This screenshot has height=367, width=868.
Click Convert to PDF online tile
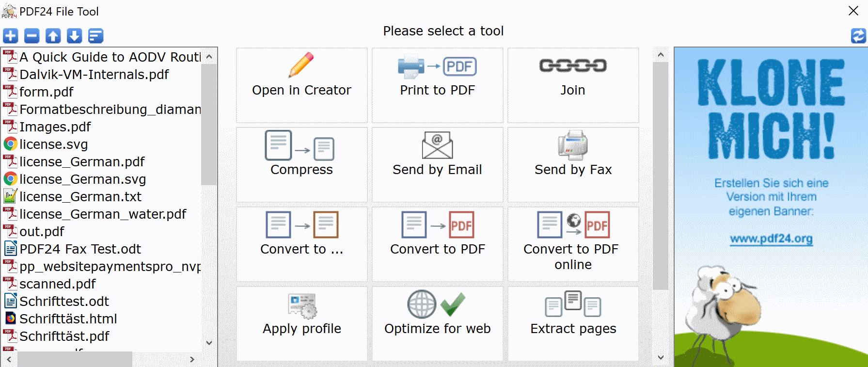coord(573,244)
